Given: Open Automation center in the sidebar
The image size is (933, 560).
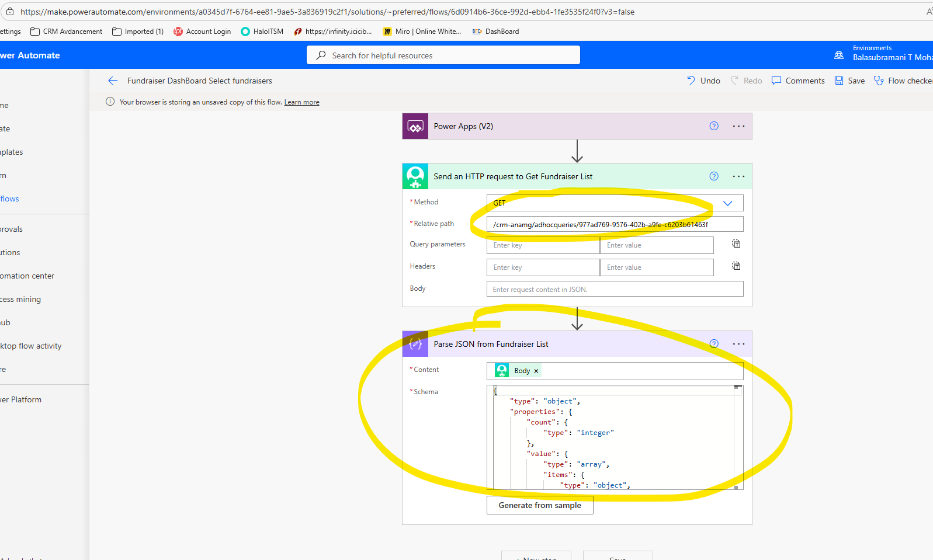Looking at the screenshot, I should pos(27,276).
